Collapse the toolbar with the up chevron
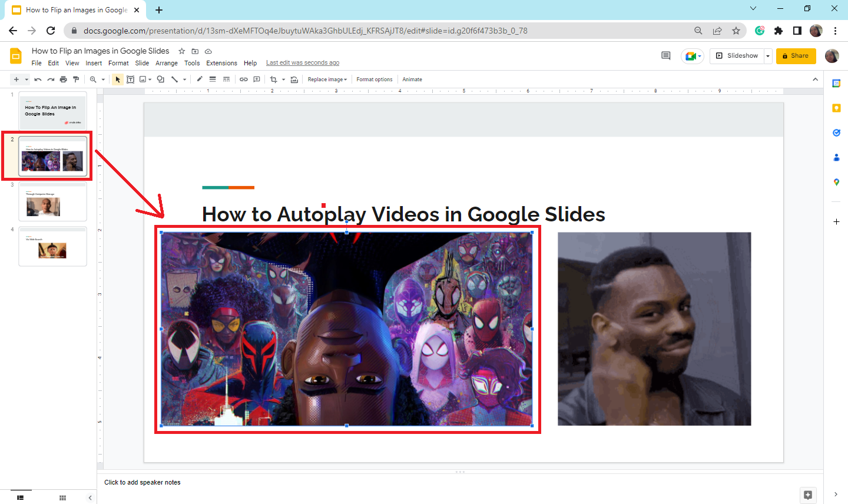 pos(815,79)
